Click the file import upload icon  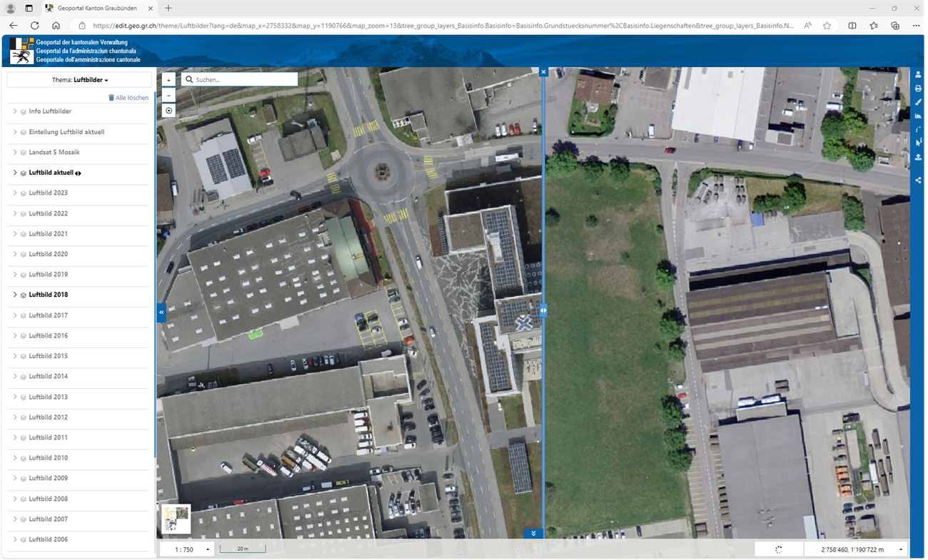(x=918, y=157)
